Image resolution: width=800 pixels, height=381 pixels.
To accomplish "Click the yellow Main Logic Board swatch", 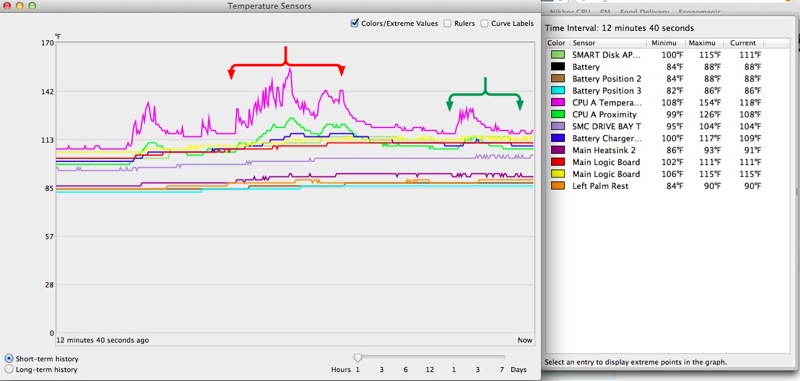I will pyautogui.click(x=558, y=174).
